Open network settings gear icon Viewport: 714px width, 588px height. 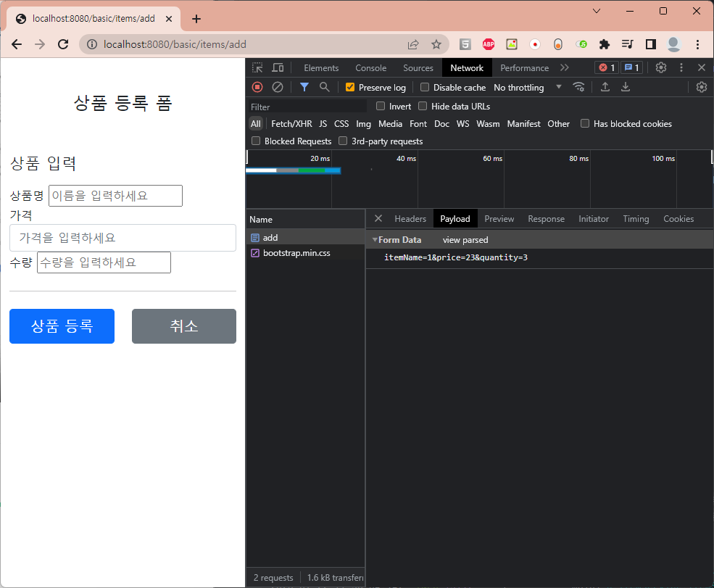pos(702,87)
